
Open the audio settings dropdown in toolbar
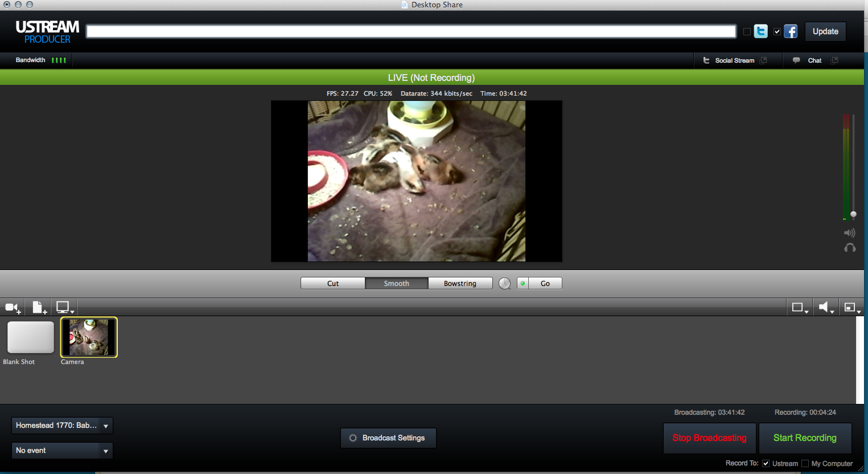825,308
